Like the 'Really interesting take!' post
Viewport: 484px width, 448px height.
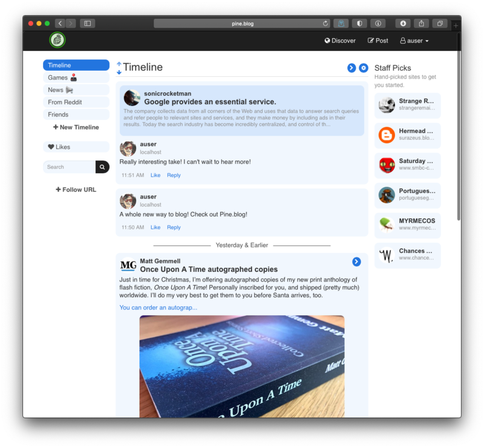pos(155,175)
